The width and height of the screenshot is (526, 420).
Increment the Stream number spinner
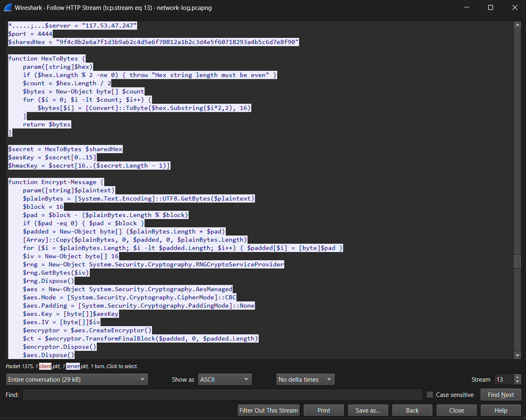[518, 377]
